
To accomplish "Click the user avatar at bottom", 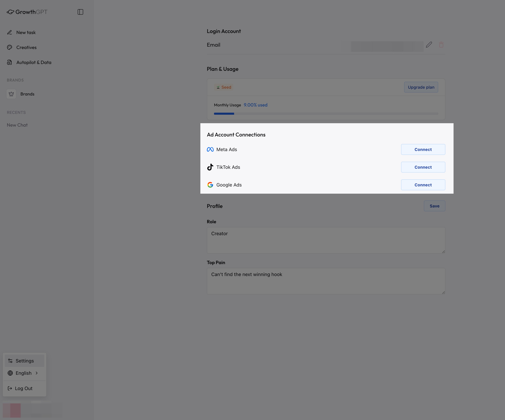I will (12, 410).
